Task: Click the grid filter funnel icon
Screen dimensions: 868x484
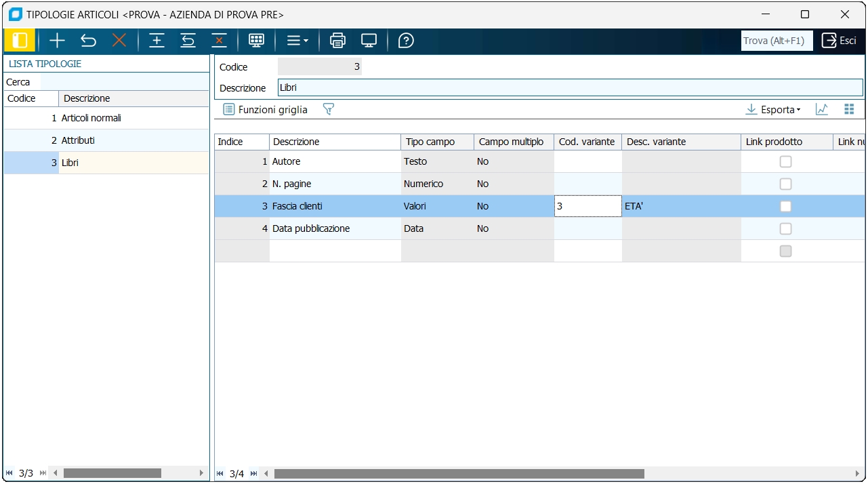Action: point(329,109)
